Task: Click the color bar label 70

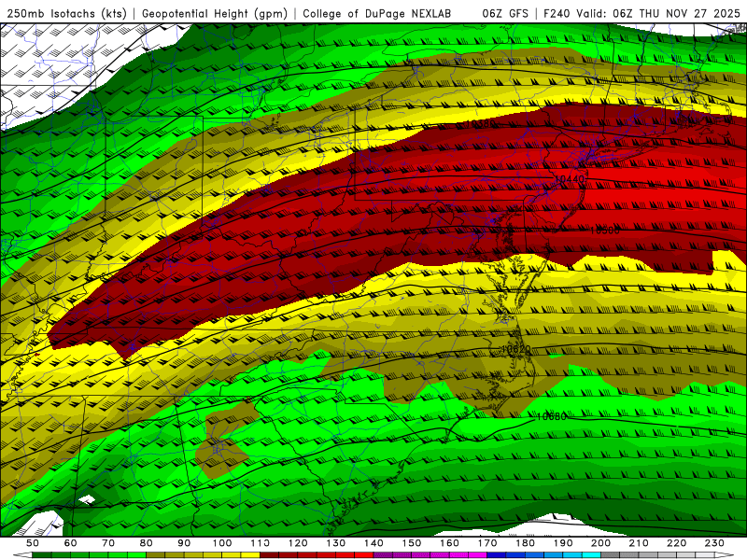Action: (x=108, y=543)
